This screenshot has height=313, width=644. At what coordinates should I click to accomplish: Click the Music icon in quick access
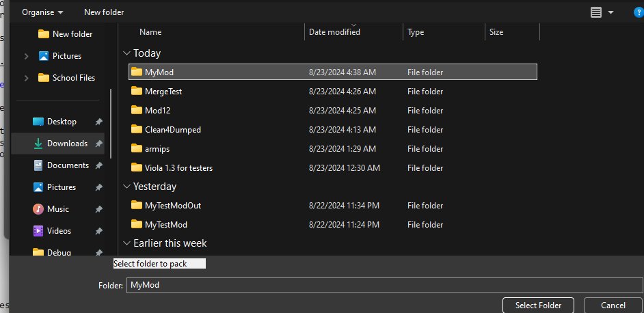click(38, 209)
